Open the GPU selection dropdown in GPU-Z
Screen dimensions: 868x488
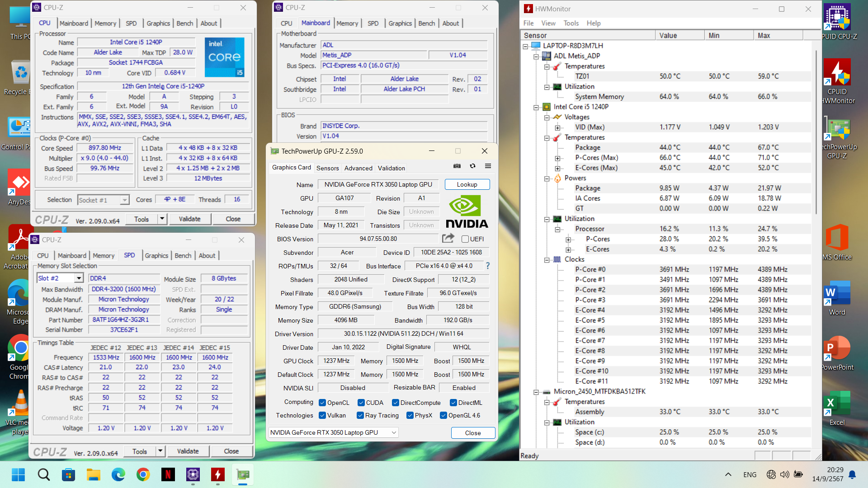pos(334,432)
